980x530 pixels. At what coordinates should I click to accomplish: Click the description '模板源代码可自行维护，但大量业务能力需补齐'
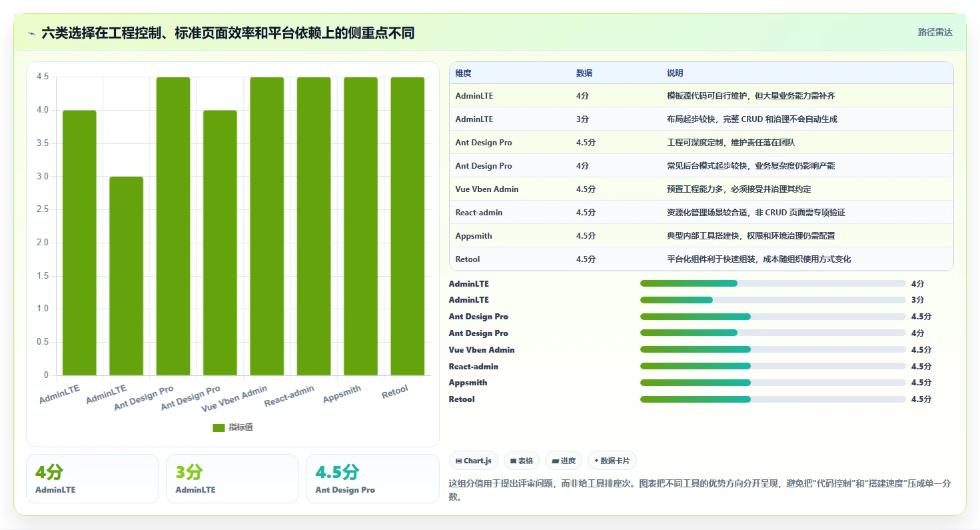(x=751, y=96)
